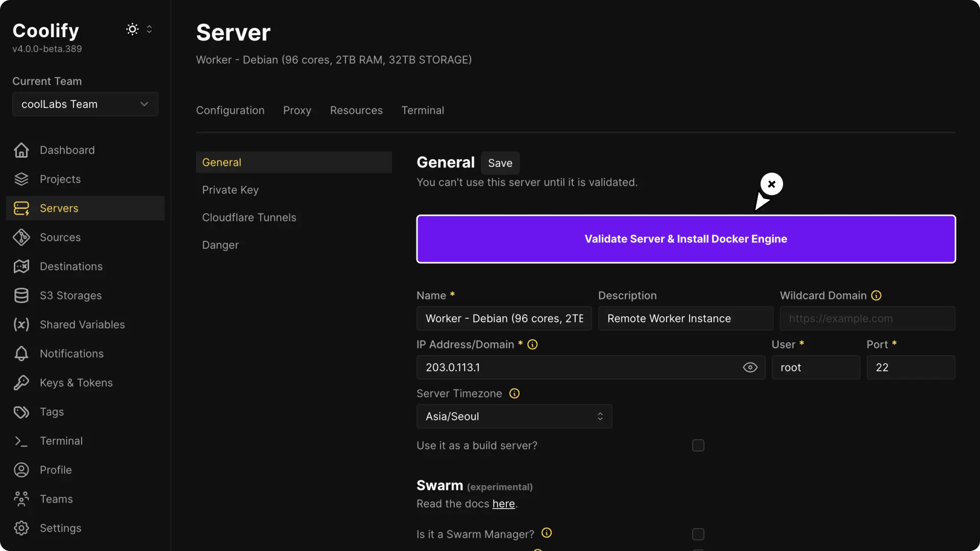Click the Notifications bell icon

[21, 354]
